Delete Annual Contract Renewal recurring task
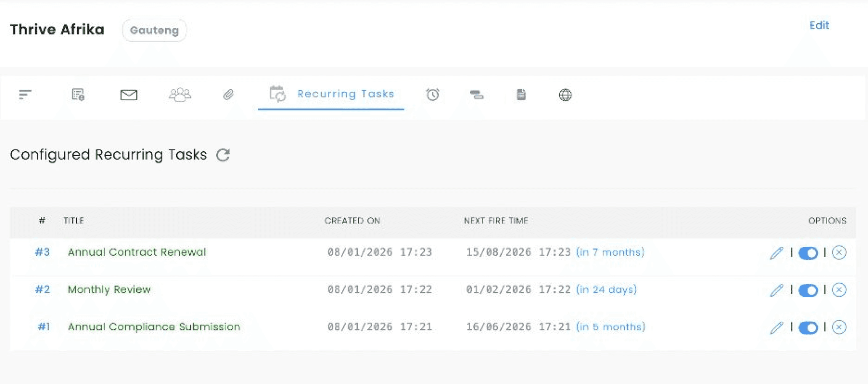Screen dimensions: 868x384 coord(839,253)
